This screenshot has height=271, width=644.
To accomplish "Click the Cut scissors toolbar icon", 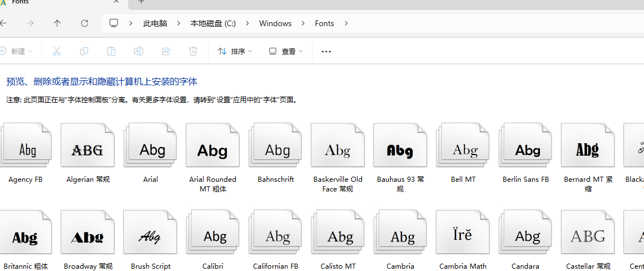I will coord(57,51).
